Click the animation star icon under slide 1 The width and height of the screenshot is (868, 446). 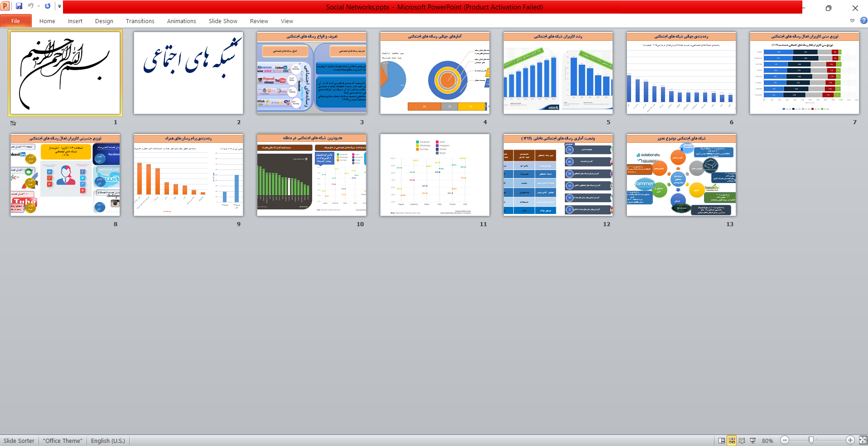(x=13, y=123)
